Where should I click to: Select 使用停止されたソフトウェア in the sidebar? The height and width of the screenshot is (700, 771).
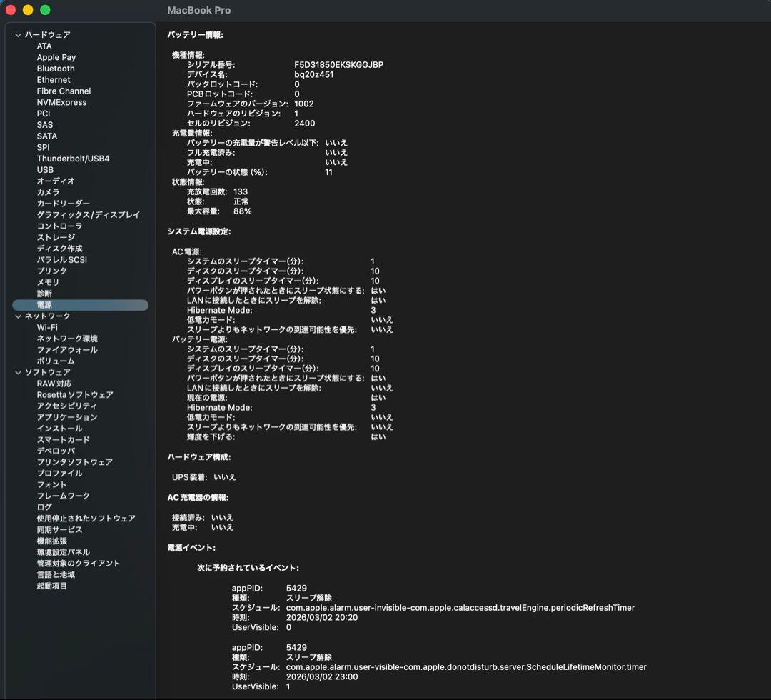(86, 519)
